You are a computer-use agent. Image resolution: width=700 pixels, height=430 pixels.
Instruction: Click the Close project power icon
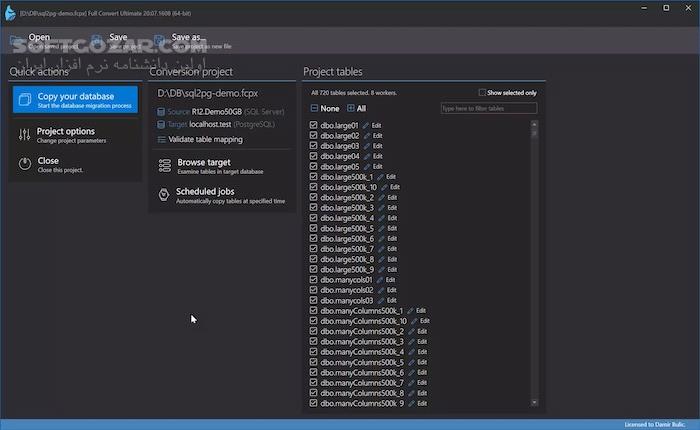coord(25,164)
